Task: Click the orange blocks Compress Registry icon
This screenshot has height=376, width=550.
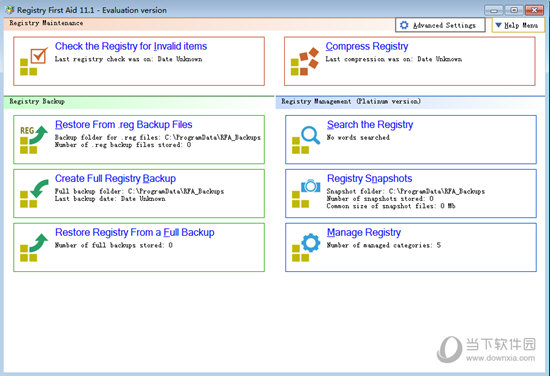Action: coord(304,61)
